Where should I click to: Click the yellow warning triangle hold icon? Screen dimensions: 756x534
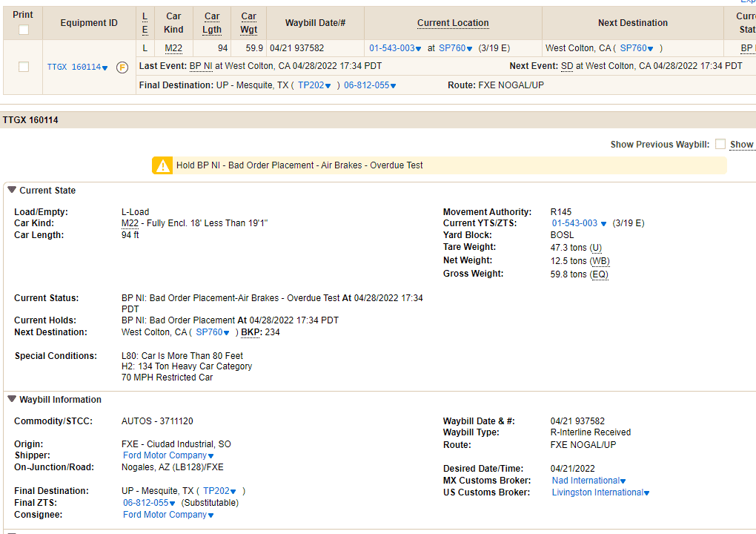[x=162, y=165]
